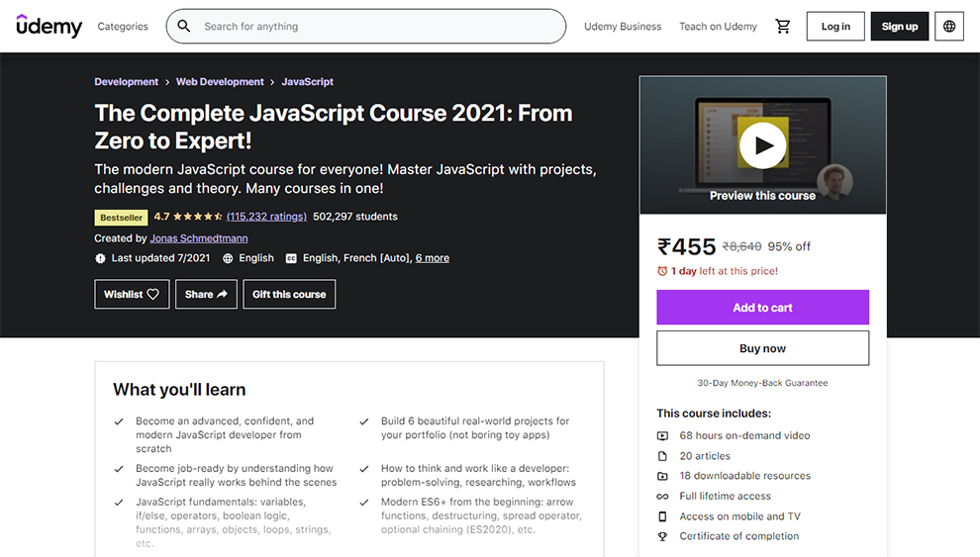Click the This course includes heading
The image size is (980, 557).
coord(714,414)
